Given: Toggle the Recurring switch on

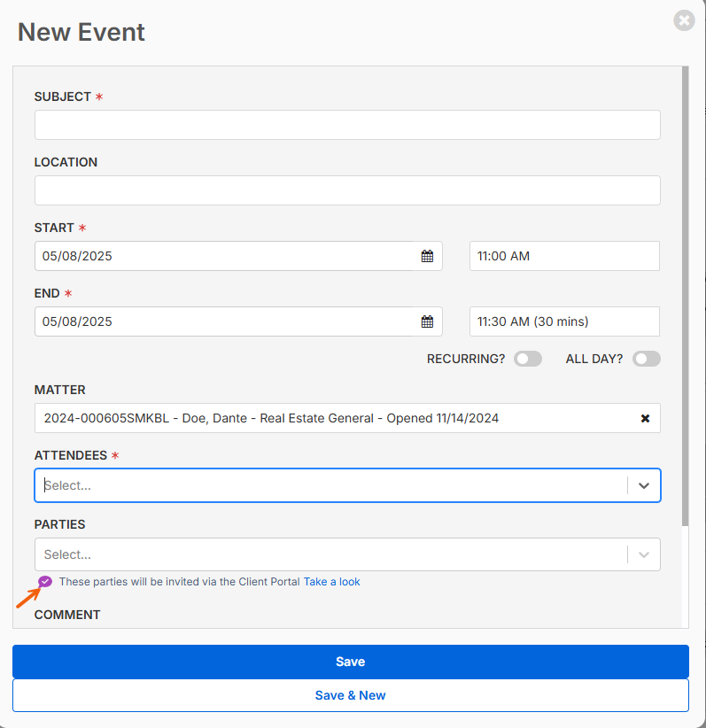Looking at the screenshot, I should [528, 359].
